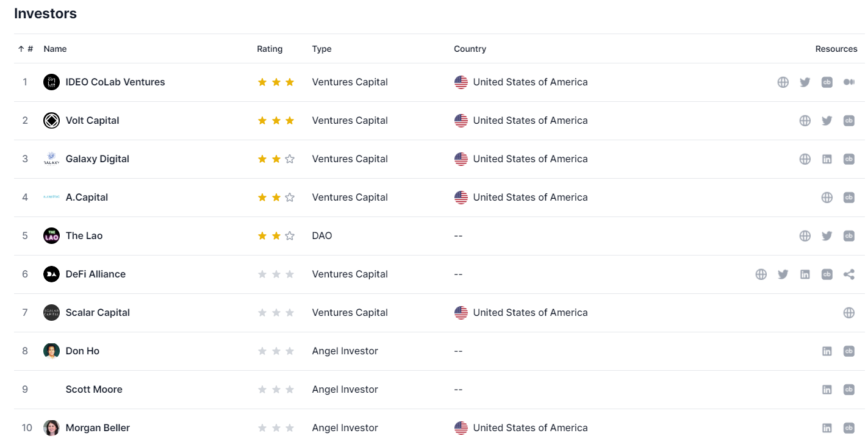
Task: Click The Lao logo thumbnail
Action: pos(51,236)
